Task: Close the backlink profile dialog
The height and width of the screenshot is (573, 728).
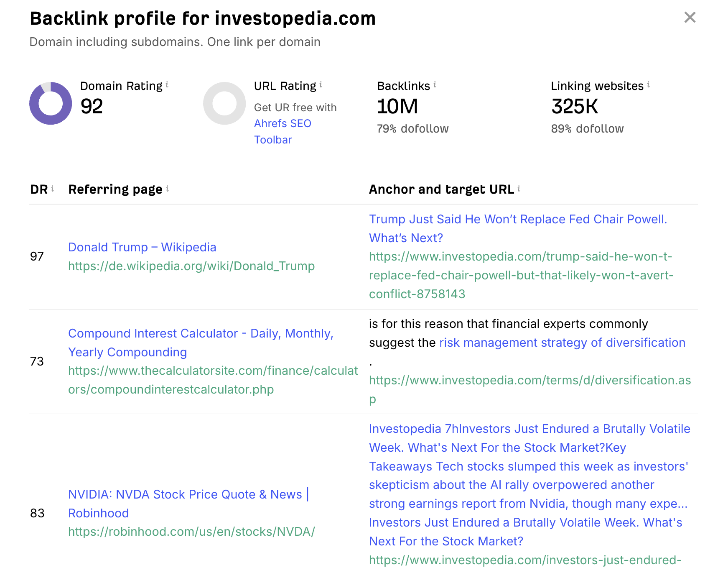Action: point(689,18)
